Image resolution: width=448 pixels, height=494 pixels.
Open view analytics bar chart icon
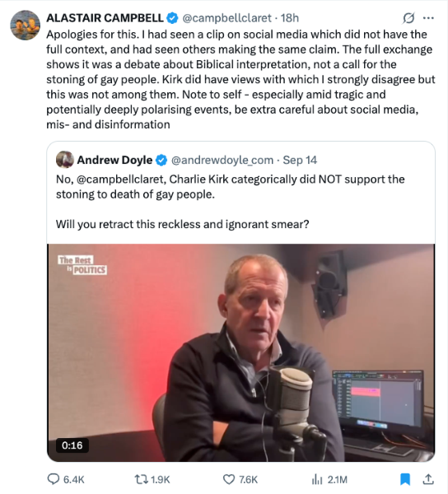[317, 479]
